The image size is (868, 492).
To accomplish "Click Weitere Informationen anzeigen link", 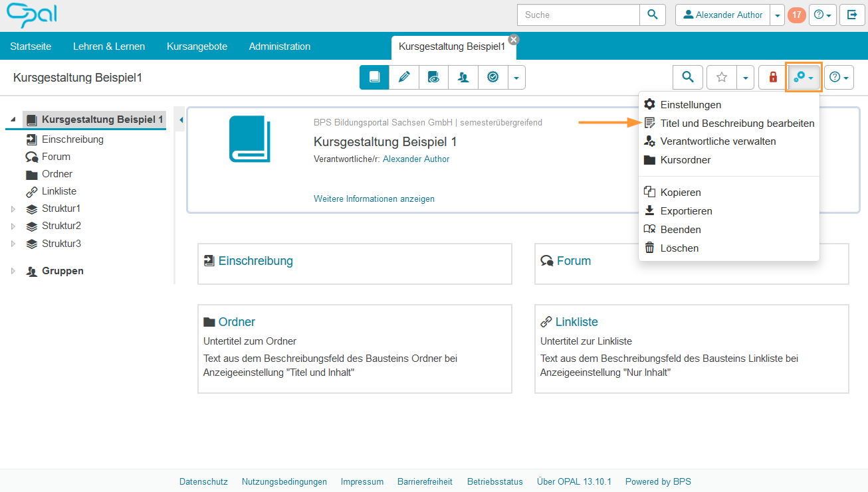I will coord(374,199).
